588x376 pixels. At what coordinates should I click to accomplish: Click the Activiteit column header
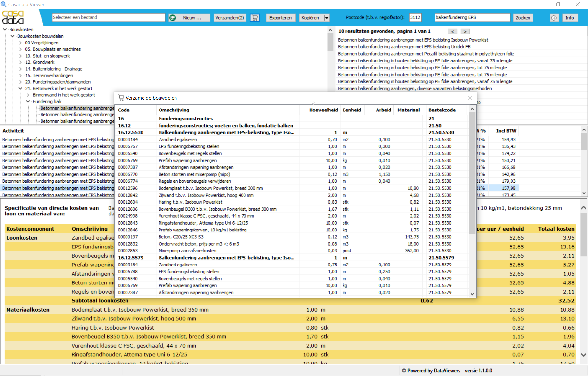point(13,131)
